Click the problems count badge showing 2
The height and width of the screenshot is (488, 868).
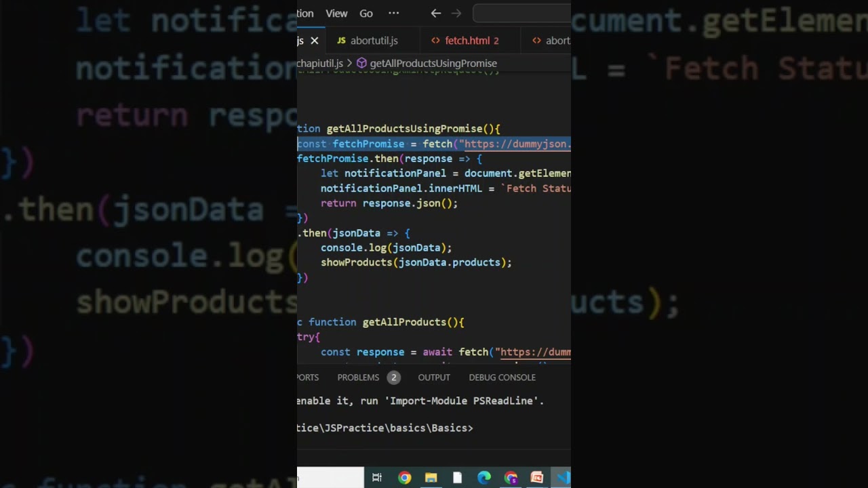(x=393, y=378)
